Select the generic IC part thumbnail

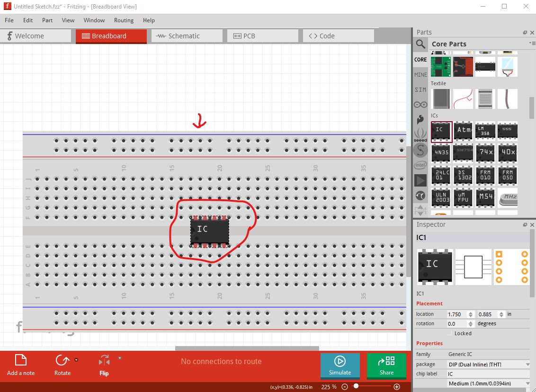click(441, 130)
